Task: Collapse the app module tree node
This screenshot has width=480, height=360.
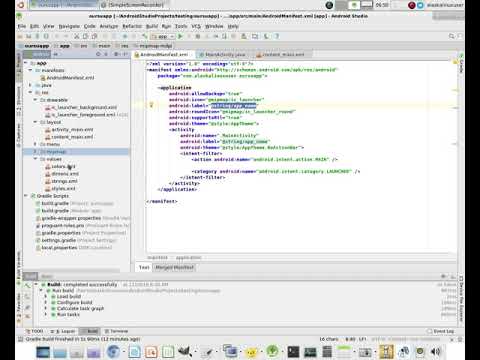Action: tap(26, 63)
